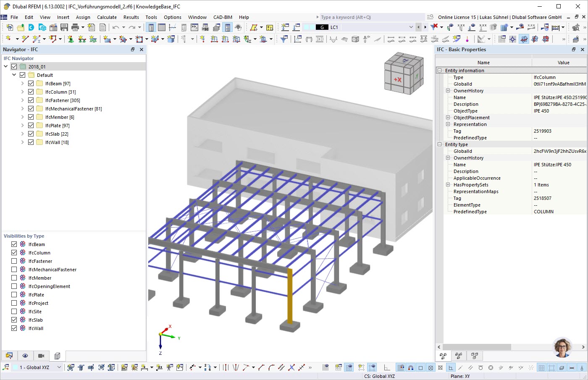
Task: Click the Undo arrow icon
Action: point(115,27)
